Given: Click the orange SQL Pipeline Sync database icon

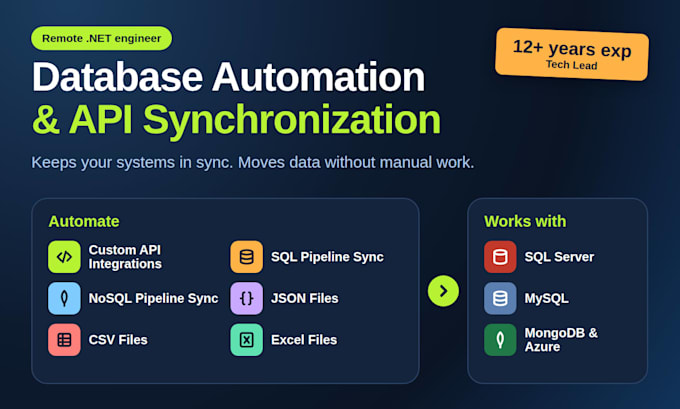Looking at the screenshot, I should coord(246,257).
